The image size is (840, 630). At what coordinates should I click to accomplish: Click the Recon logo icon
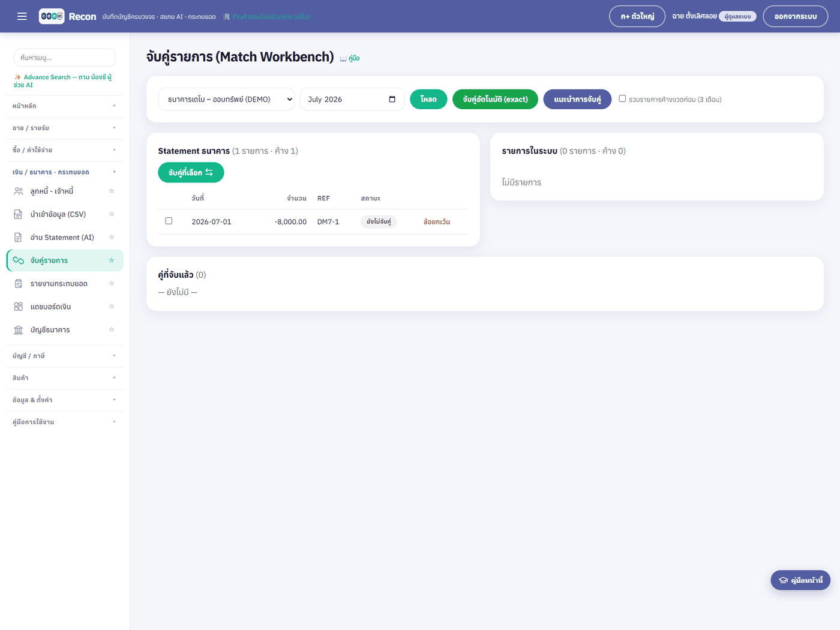tap(52, 16)
